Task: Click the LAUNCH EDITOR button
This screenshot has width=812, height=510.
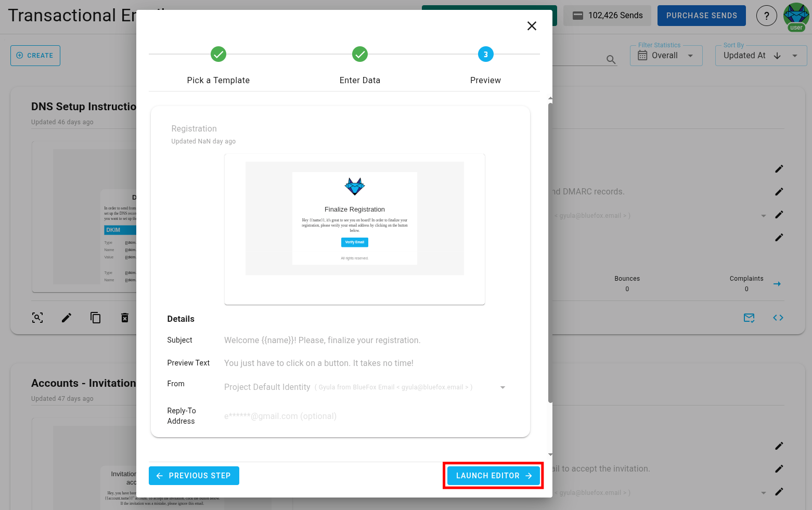Action: 493,475
